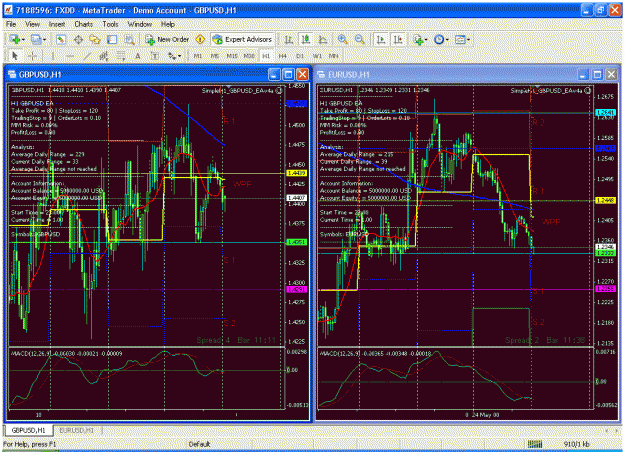Open the Profiles toolbar icon
625x452 pixels.
coord(35,39)
